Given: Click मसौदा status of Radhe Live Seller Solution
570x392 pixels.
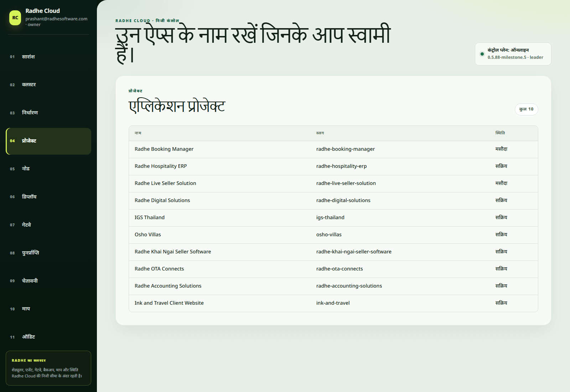Looking at the screenshot, I should click(x=501, y=184).
